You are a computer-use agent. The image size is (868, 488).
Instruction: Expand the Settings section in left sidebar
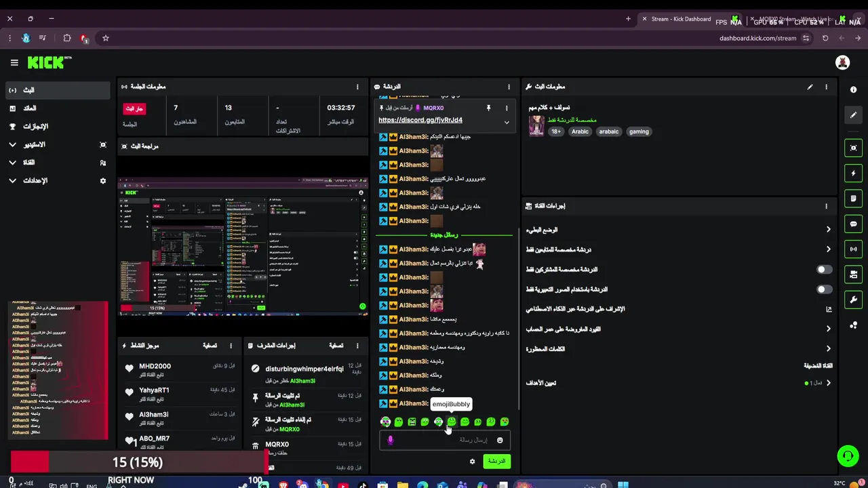(x=12, y=181)
